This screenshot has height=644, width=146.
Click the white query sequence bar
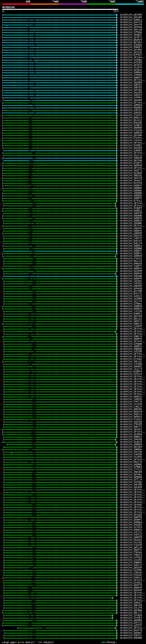[60, 9]
